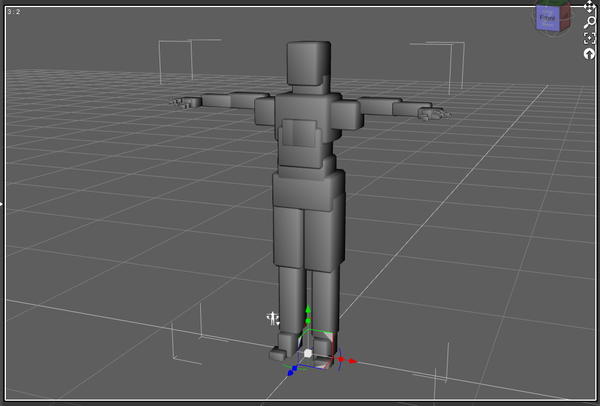Image resolution: width=600 pixels, height=406 pixels.
Task: Click the red X-axis arrow of the gizmo
Action: tap(352, 361)
